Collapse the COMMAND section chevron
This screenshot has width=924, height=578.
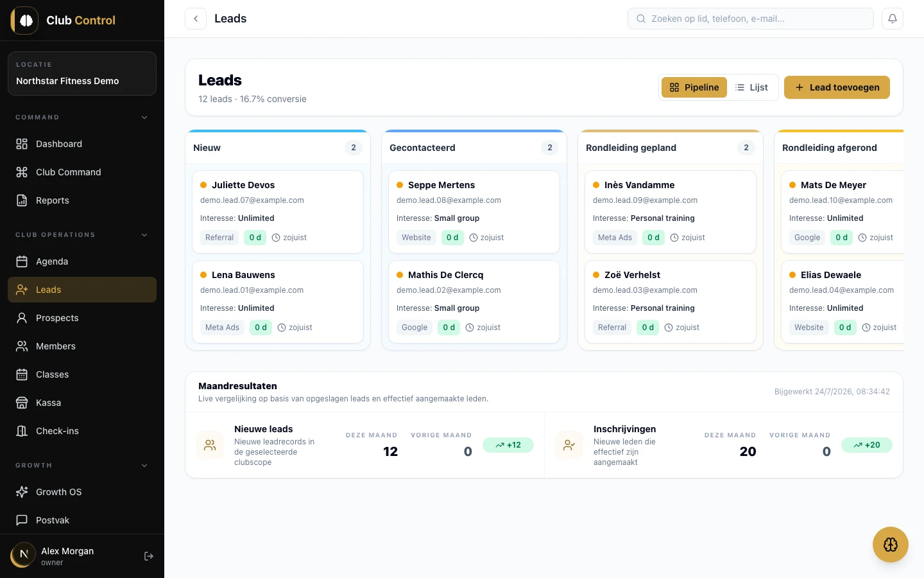pos(144,118)
